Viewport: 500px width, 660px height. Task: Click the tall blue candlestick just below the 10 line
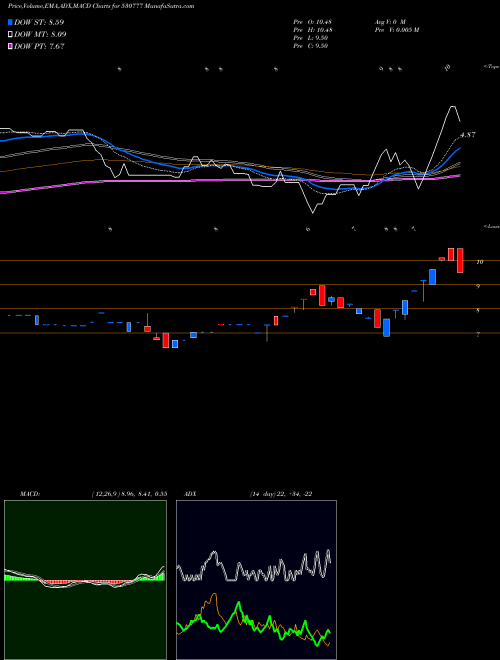[x=432, y=277]
